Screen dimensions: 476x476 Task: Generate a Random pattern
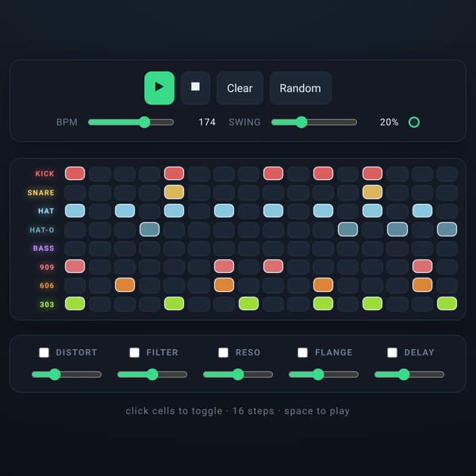(300, 88)
